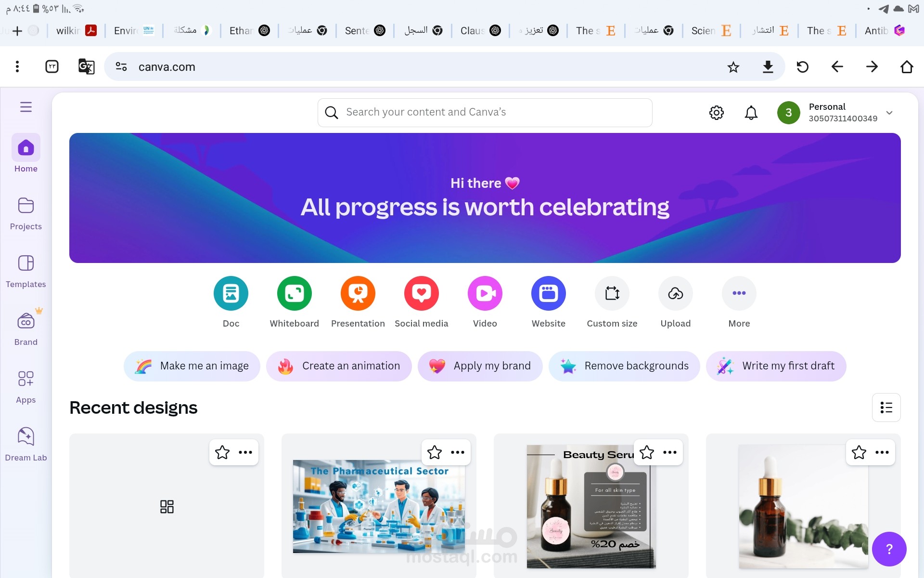924x578 pixels.
Task: Go back in browser
Action: (837, 67)
